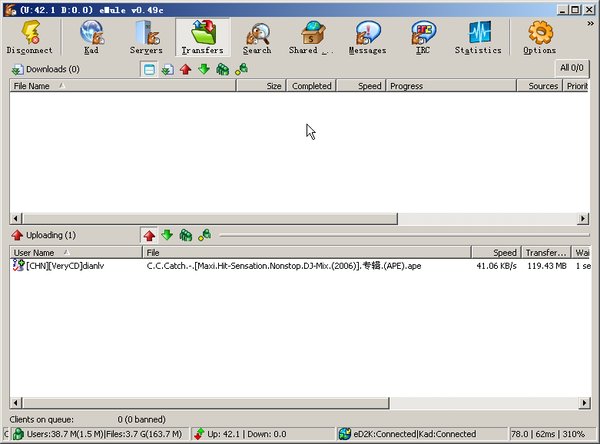Click the 41.06 KB/s speed value
600x444 pixels.
pyautogui.click(x=496, y=266)
